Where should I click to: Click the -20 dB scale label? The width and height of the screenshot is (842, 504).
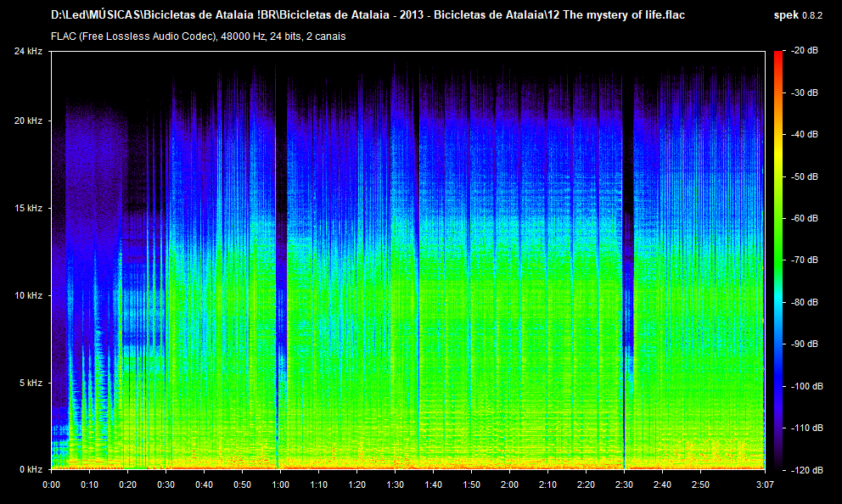[805, 50]
